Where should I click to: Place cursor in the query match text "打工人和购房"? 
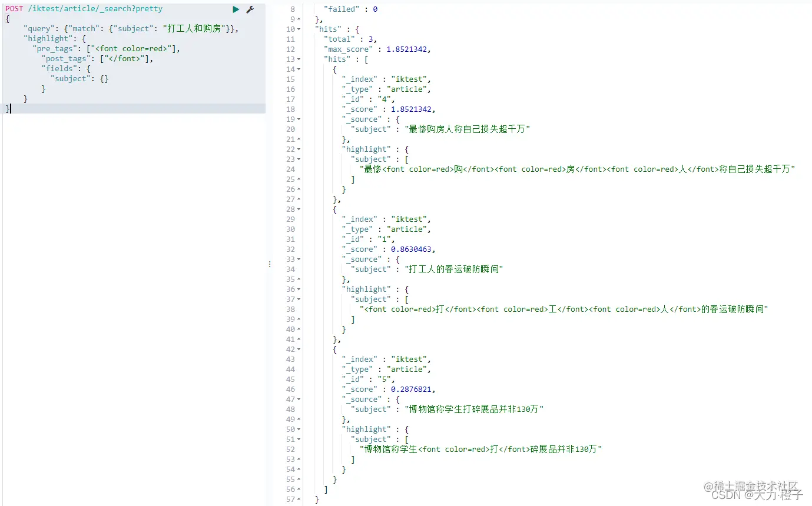click(195, 29)
